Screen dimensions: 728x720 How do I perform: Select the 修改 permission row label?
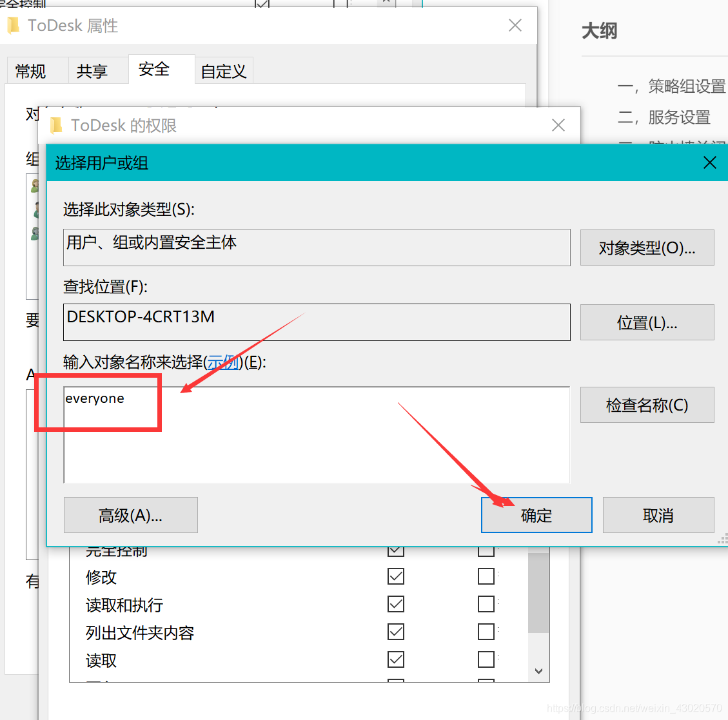pos(101,577)
